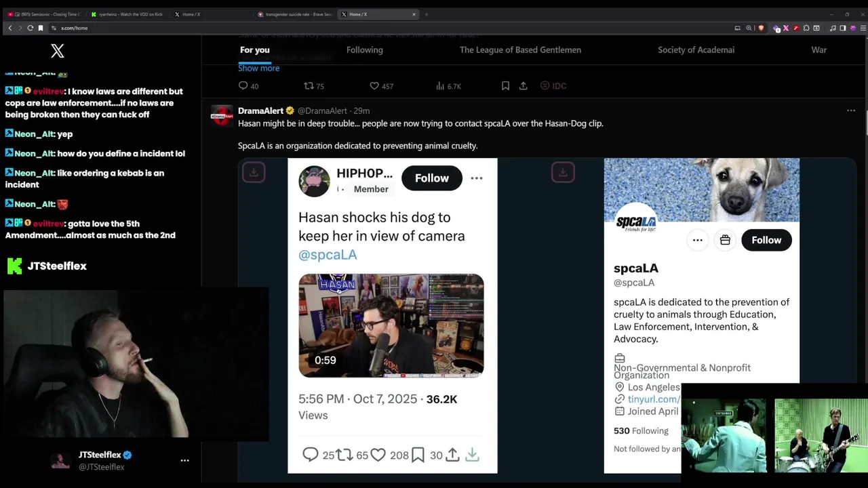This screenshot has height=488, width=868.
Task: Toggle the browser sidebar panel icon
Action: (x=843, y=28)
